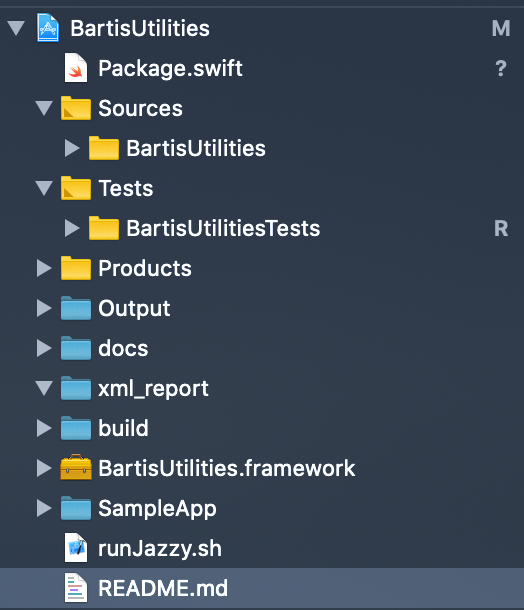The width and height of the screenshot is (524, 610).
Task: Click the README.md document icon
Action: (75, 588)
